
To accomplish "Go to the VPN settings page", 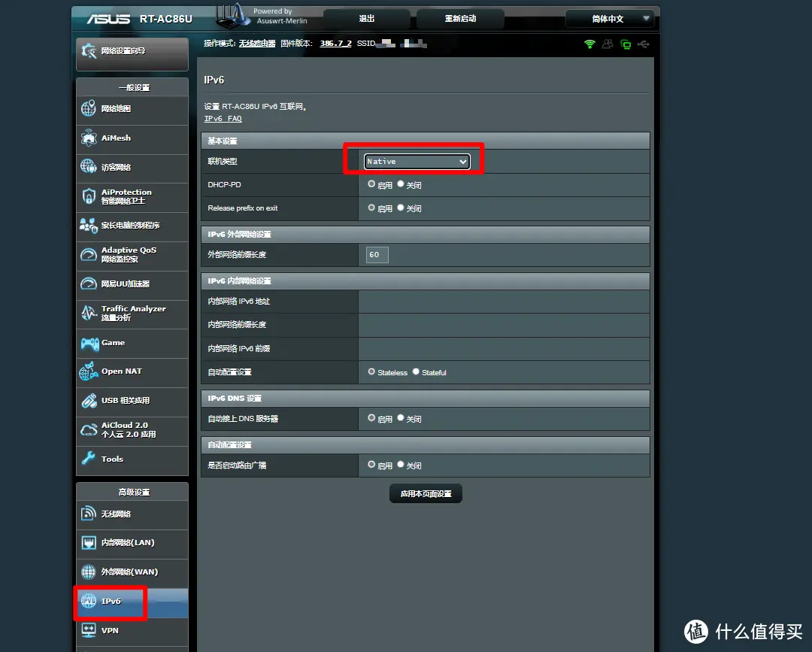I will tap(110, 630).
